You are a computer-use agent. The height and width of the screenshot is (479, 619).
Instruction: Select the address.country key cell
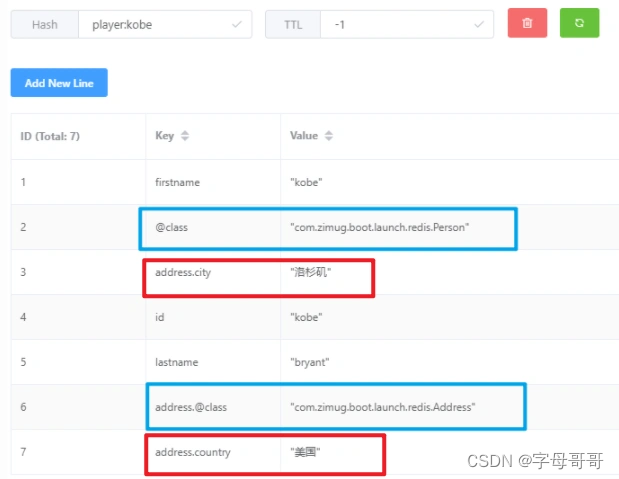193,452
